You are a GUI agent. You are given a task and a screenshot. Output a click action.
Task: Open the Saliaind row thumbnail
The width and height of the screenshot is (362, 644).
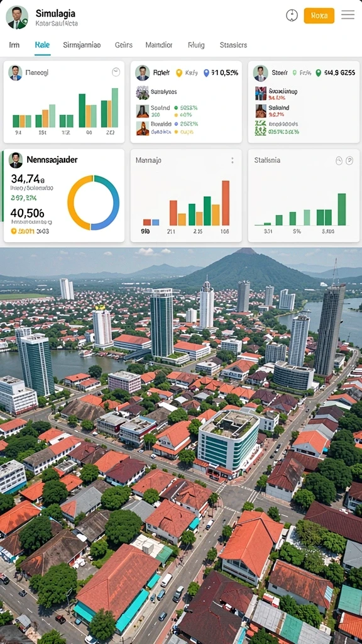click(261, 111)
